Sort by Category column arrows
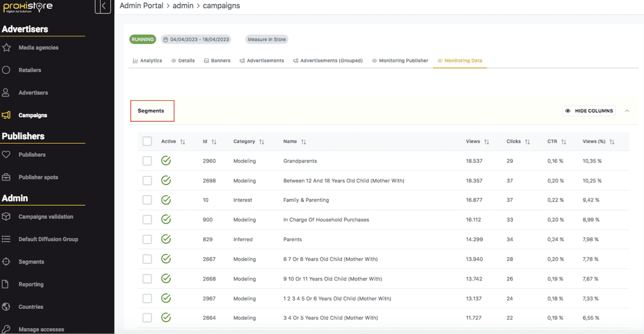This screenshot has height=334, width=644. click(261, 142)
